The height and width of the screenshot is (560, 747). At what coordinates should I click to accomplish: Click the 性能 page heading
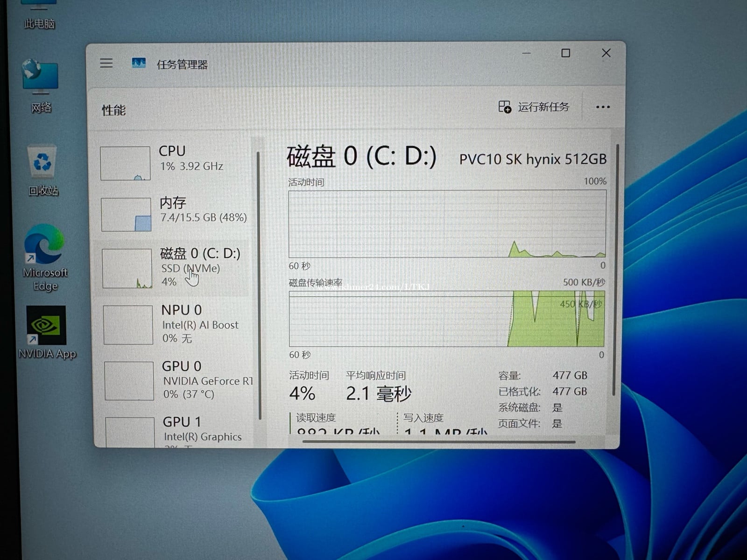click(x=114, y=111)
